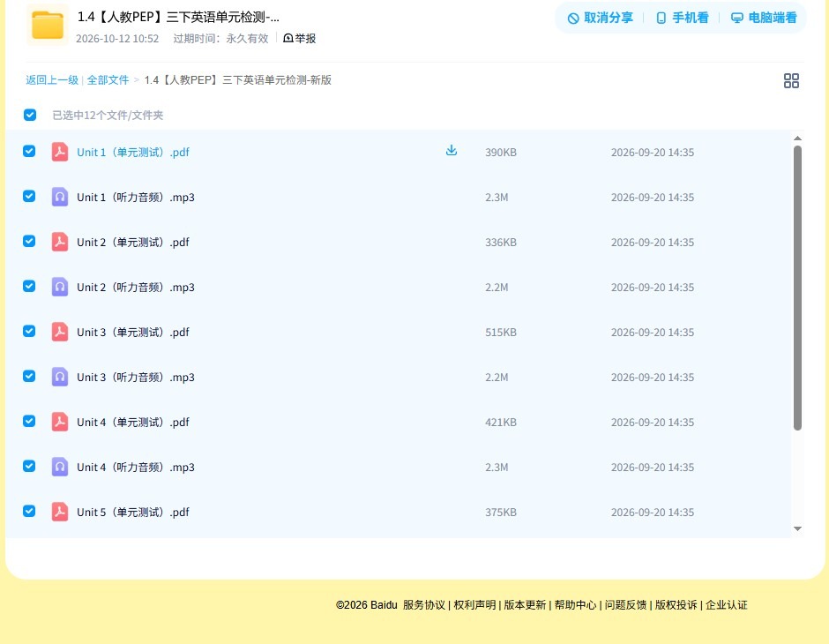Open Unit 5 (单元测试).pdf file name
Image resolution: width=829 pixels, height=644 pixels.
point(132,512)
